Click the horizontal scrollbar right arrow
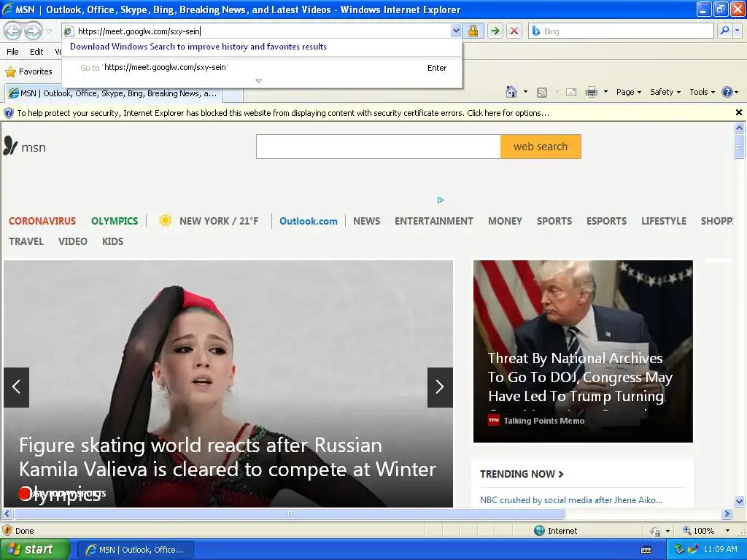 pos(727,514)
